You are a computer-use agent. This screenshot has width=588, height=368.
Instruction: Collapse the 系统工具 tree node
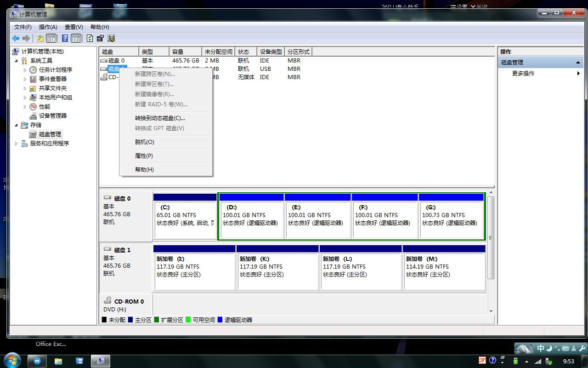pos(17,61)
